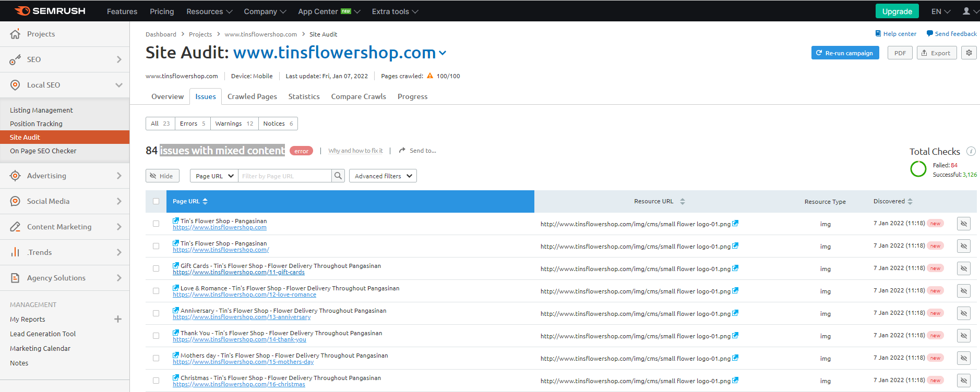Tick checkbox for Gift Cards row
The width and height of the screenshot is (980, 392).
point(156,268)
